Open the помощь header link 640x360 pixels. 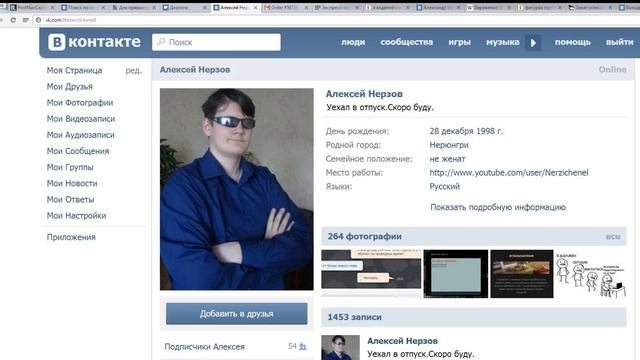pyautogui.click(x=572, y=42)
